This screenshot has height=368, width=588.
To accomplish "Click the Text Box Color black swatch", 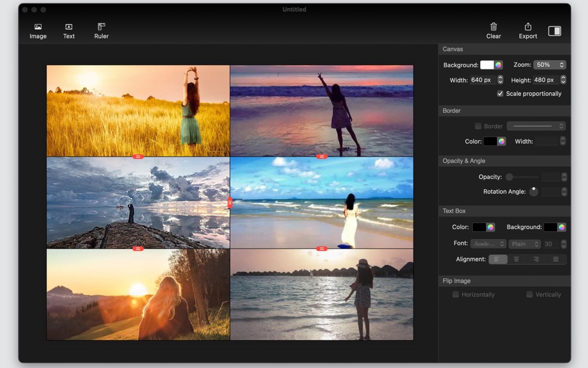I will (479, 227).
